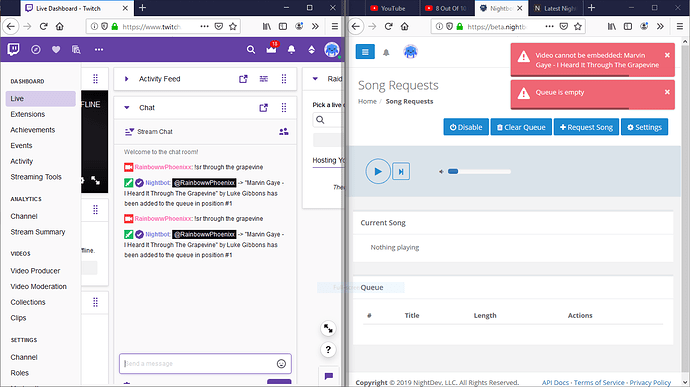
Task: Show the chat users list icon
Action: point(284,131)
